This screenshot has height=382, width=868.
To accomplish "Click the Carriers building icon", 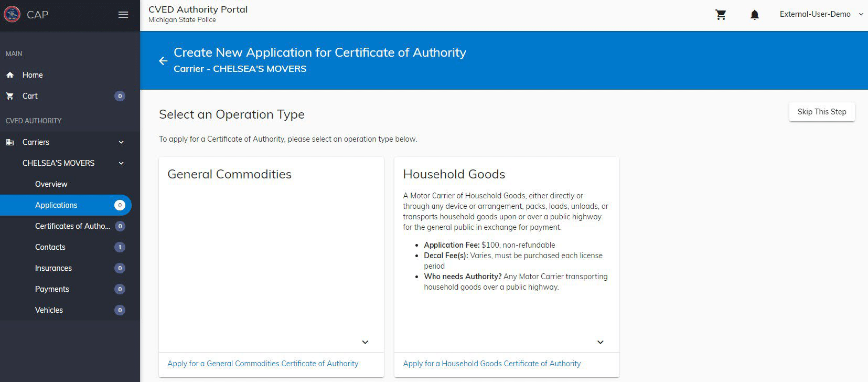I will (x=10, y=142).
